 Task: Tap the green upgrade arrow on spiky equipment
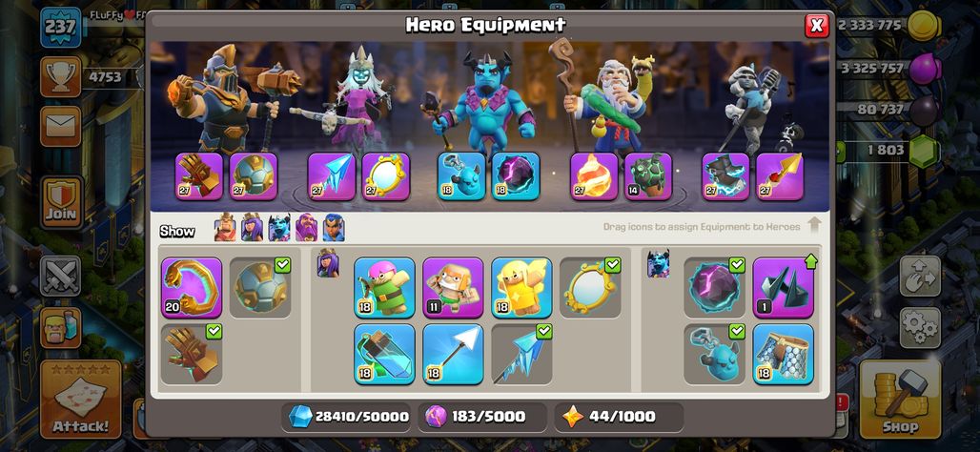tap(810, 261)
